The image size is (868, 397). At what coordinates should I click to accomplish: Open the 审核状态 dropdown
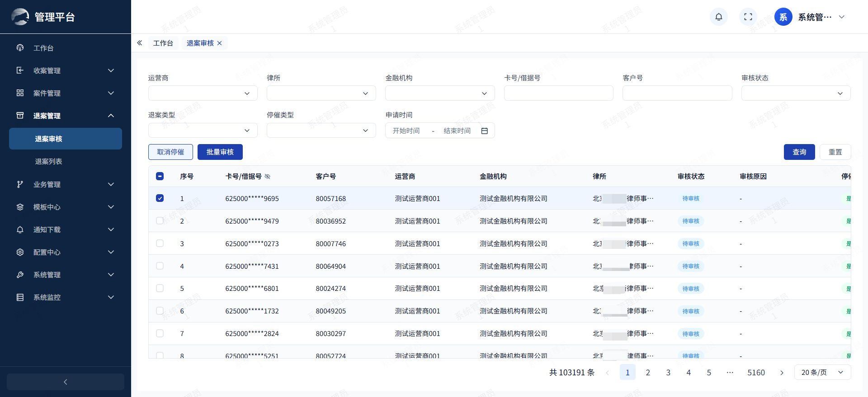pos(796,93)
